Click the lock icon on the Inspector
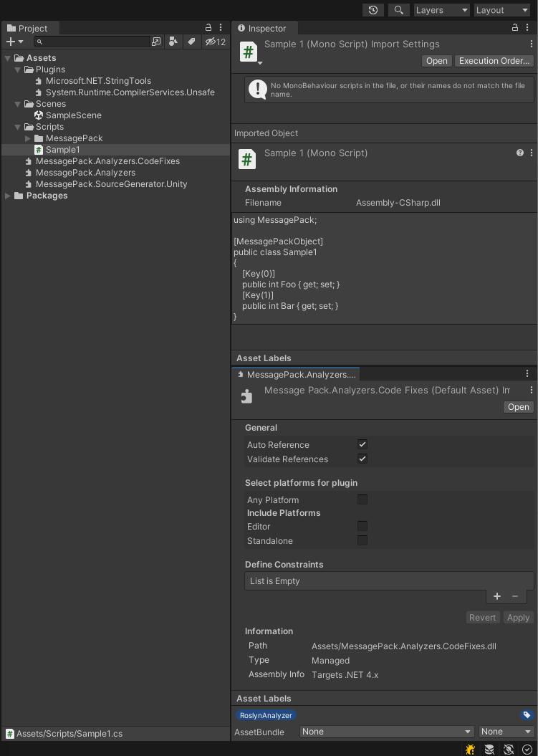 coord(514,28)
